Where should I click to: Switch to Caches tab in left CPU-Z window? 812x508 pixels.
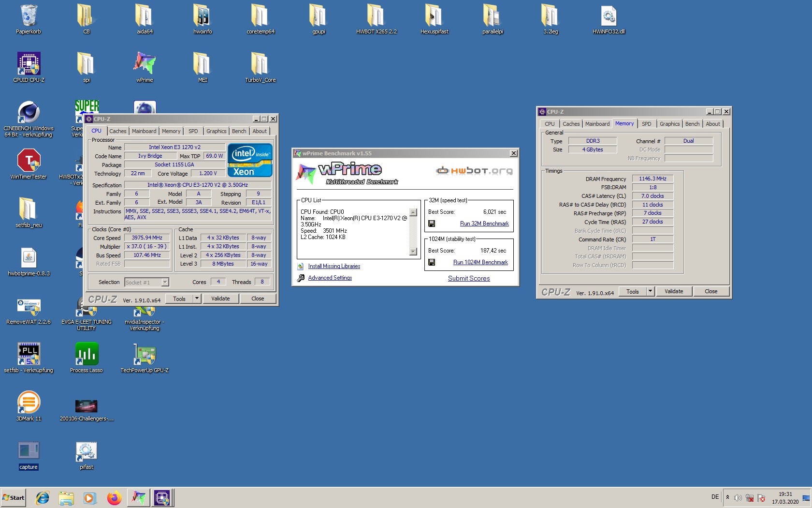(117, 131)
